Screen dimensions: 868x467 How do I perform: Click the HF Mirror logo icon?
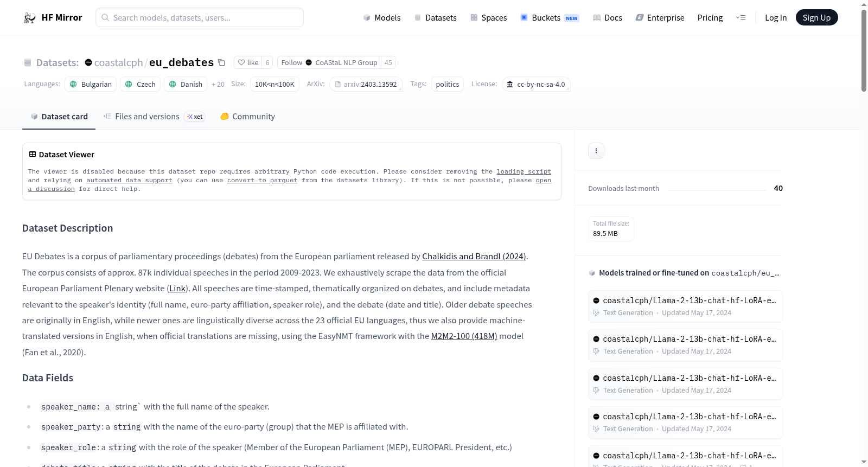tap(30, 18)
